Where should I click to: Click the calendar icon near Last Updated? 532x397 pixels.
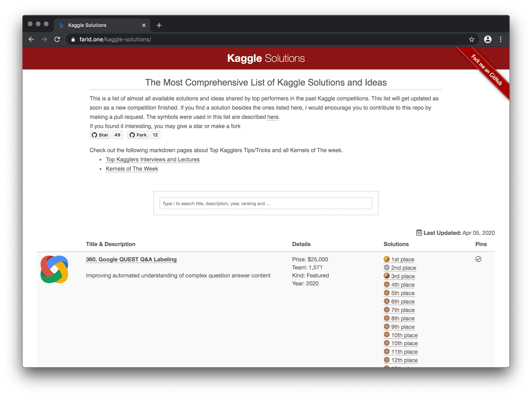tap(419, 233)
